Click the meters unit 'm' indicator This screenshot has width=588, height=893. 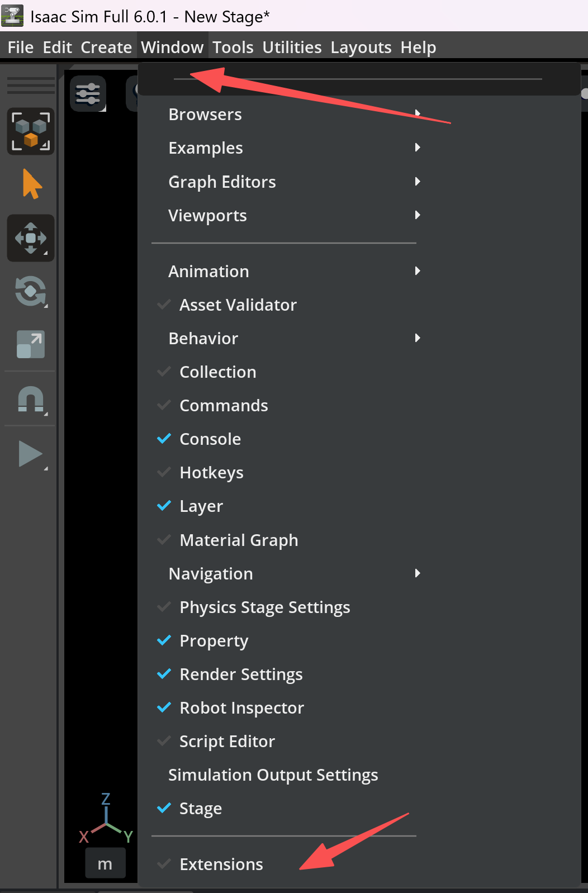pos(105,863)
